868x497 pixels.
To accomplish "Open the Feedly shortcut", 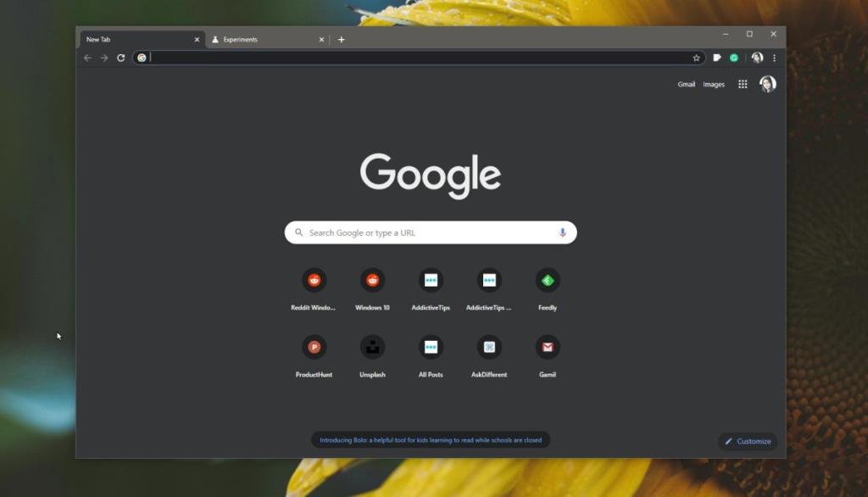I will tap(547, 281).
